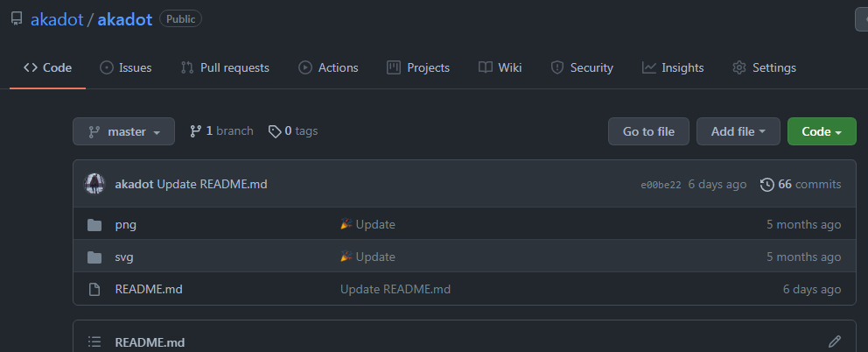Click 5 months ago in png row
The width and height of the screenshot is (868, 352).
[803, 224]
